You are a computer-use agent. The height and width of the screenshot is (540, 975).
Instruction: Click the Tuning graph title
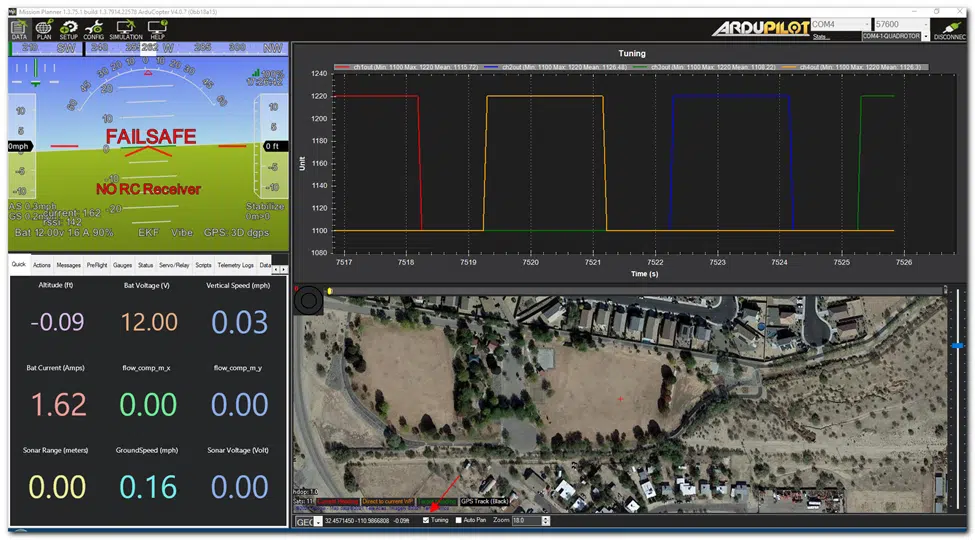point(632,54)
